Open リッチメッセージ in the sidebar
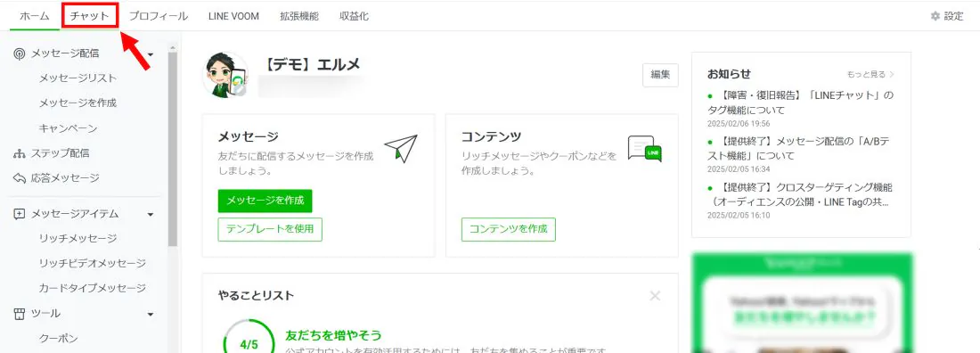This screenshot has height=353, width=980. tap(78, 239)
